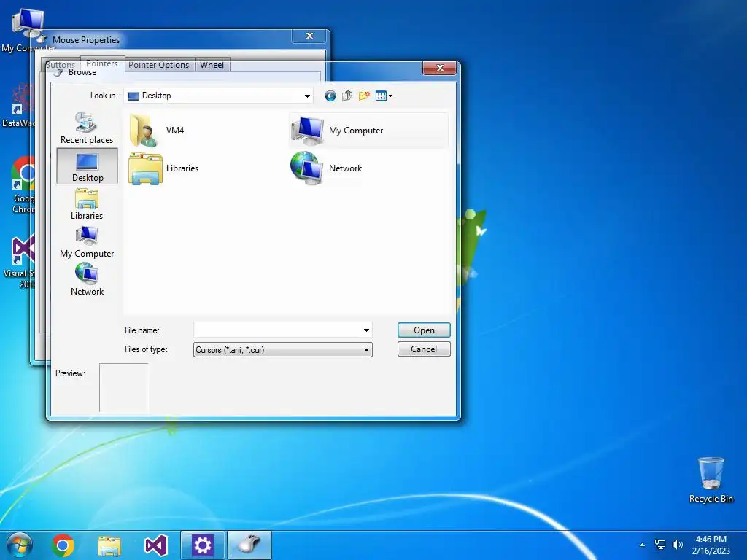Cancel the Browse dialog
Screen dimensions: 747x560
coord(424,349)
